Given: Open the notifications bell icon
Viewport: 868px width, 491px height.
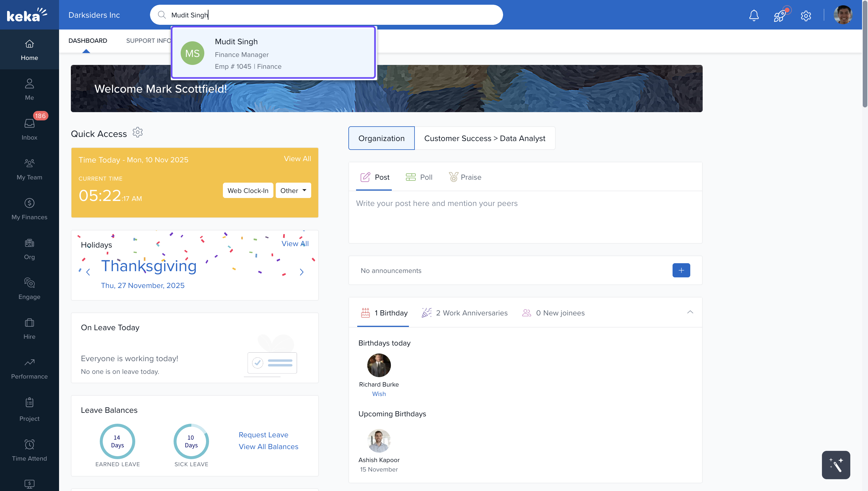Looking at the screenshot, I should (754, 15).
